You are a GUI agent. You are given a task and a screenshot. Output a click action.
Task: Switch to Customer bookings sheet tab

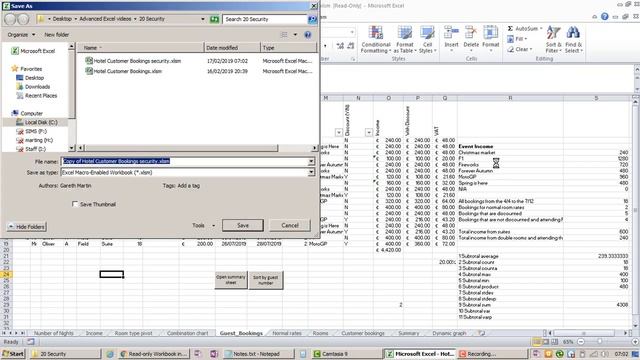click(363, 333)
